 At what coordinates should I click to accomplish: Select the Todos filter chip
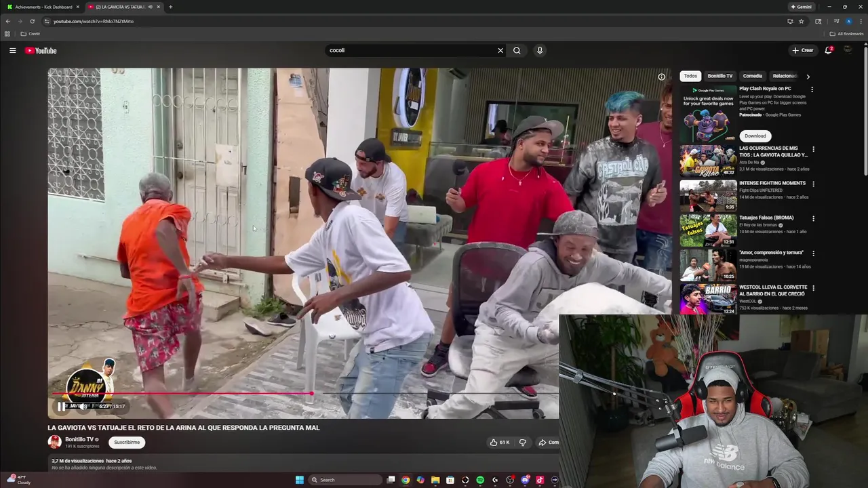[x=690, y=76]
